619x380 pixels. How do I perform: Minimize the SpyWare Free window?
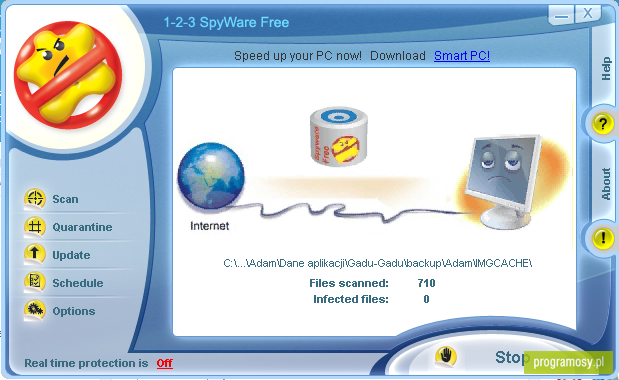pos(561,15)
